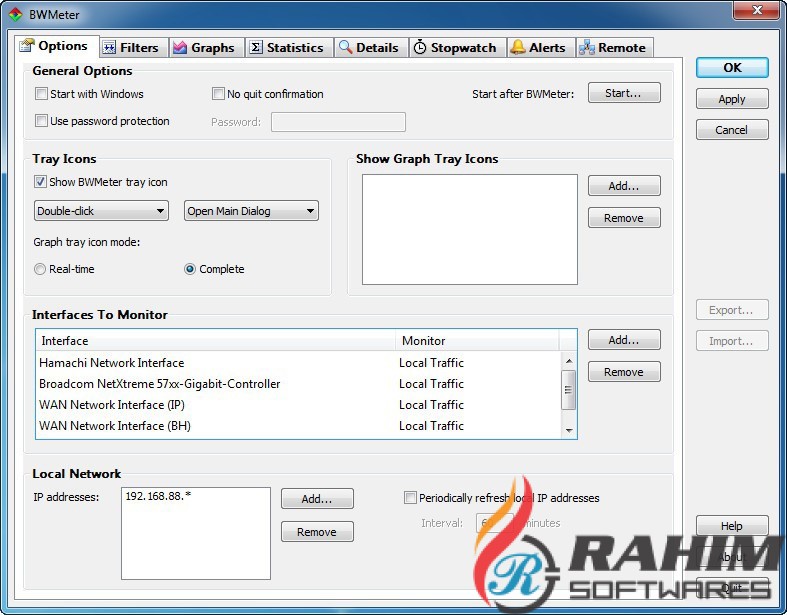Viewport: 787px width, 615px height.
Task: Click the Cancel button
Action: point(732,130)
